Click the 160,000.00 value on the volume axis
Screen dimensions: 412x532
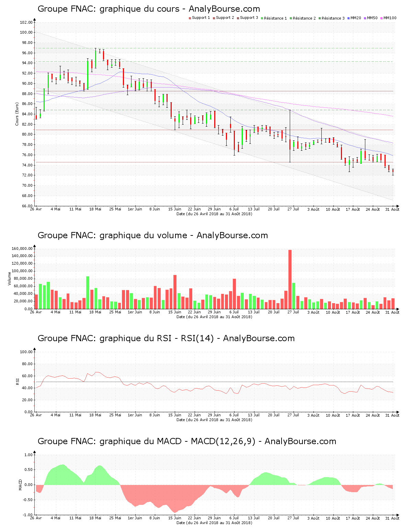(x=22, y=248)
